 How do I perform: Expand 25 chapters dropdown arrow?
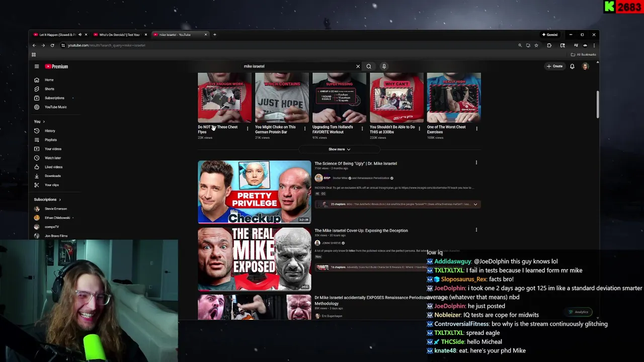click(475, 204)
